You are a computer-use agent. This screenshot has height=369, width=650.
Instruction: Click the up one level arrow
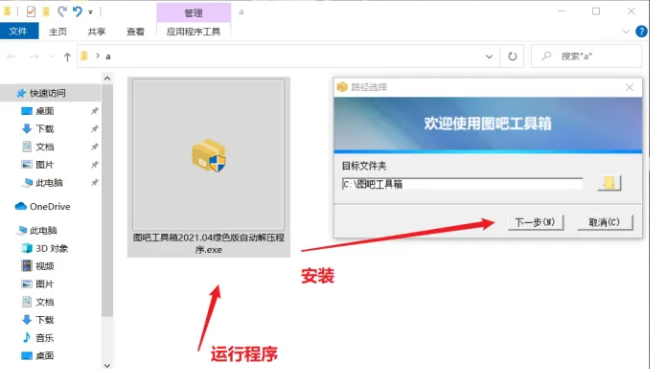[x=67, y=57]
